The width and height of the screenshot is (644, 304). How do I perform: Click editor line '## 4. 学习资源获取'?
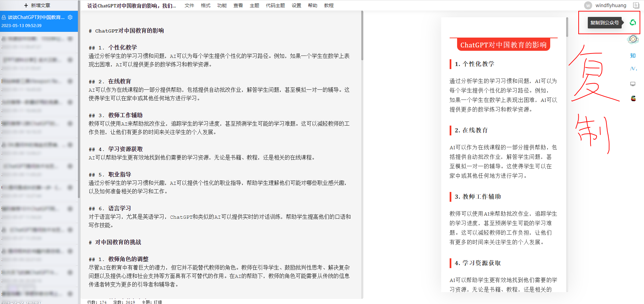point(115,149)
